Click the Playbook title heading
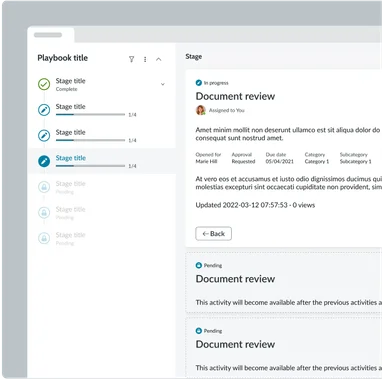The height and width of the screenshot is (379, 382). click(x=63, y=58)
